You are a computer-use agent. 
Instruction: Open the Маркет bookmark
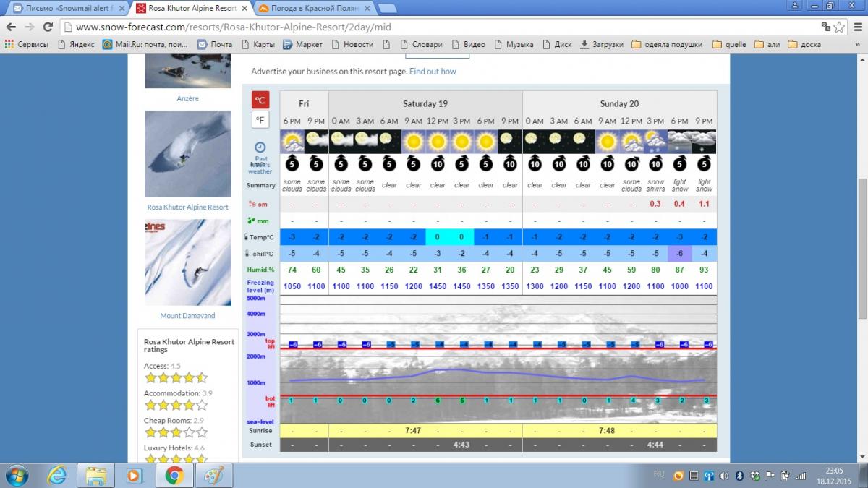(303, 44)
